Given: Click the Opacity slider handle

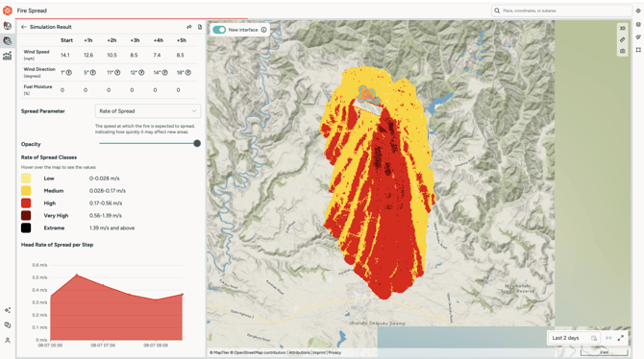Looking at the screenshot, I should click(197, 143).
